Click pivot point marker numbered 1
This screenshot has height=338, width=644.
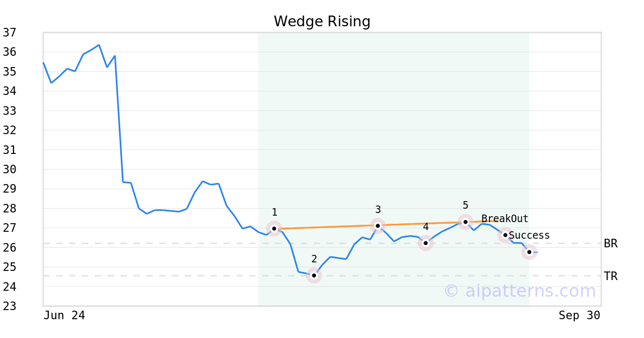(x=274, y=229)
